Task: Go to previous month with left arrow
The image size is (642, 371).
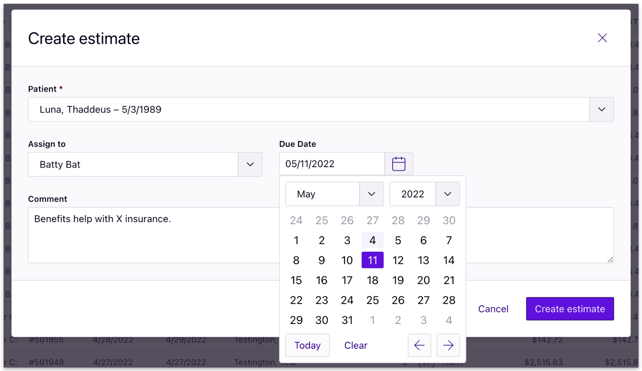Action: pyautogui.click(x=419, y=345)
